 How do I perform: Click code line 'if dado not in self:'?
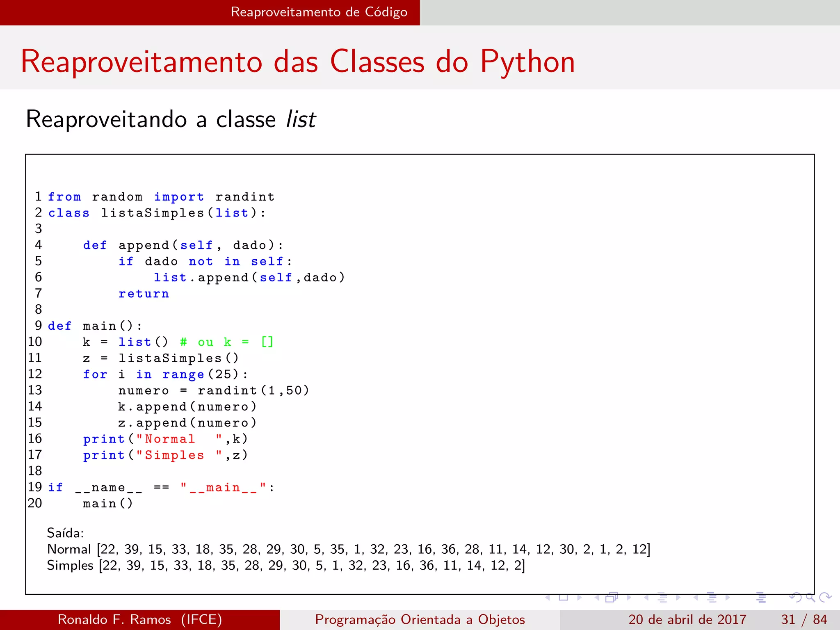click(205, 261)
